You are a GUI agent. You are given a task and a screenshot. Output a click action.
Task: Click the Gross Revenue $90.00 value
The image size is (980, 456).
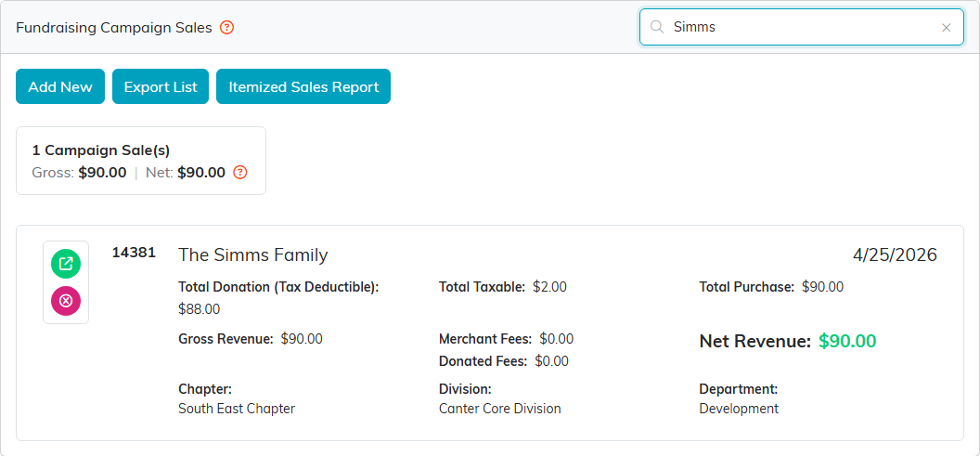tap(302, 339)
